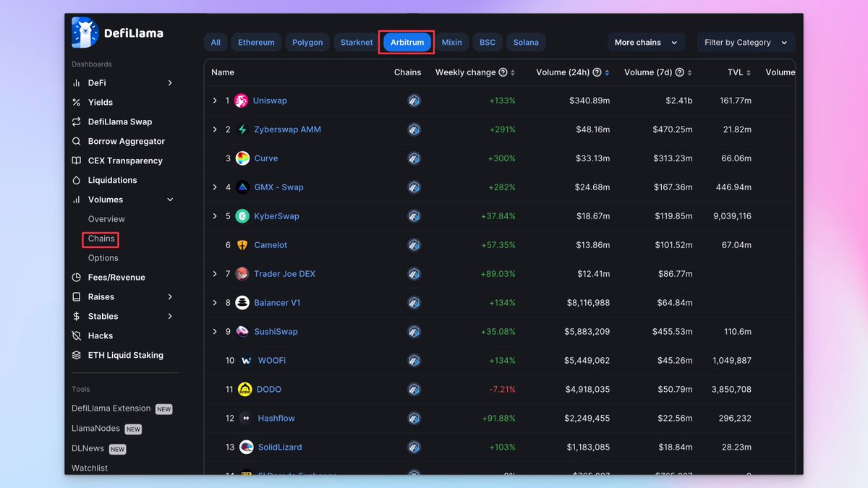The width and height of the screenshot is (868, 488).
Task: Click the Hashflow logo icon
Action: [x=246, y=419]
